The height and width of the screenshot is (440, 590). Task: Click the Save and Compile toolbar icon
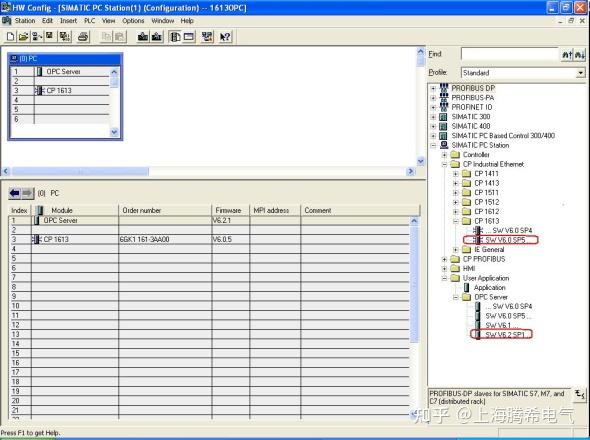65,37
